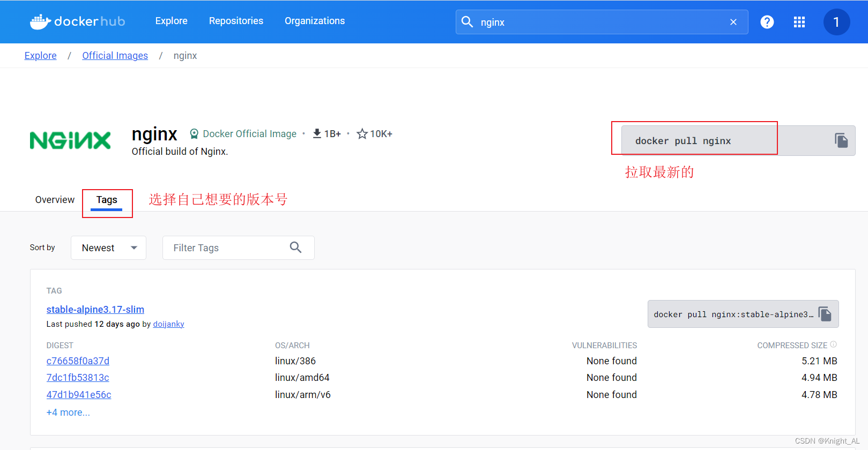Click the linux/arm/v6 architecture cell
The height and width of the screenshot is (450, 868).
coord(303,395)
